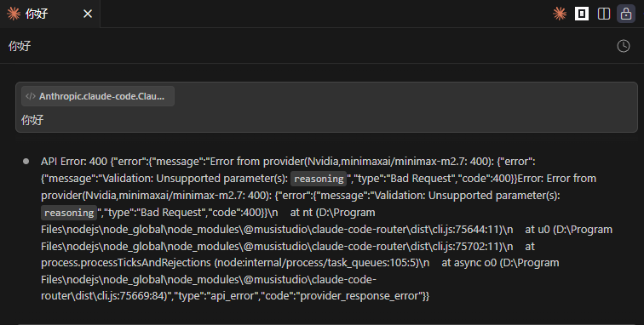Close the 你好 tab
The width and height of the screenshot is (644, 325).
point(88,14)
